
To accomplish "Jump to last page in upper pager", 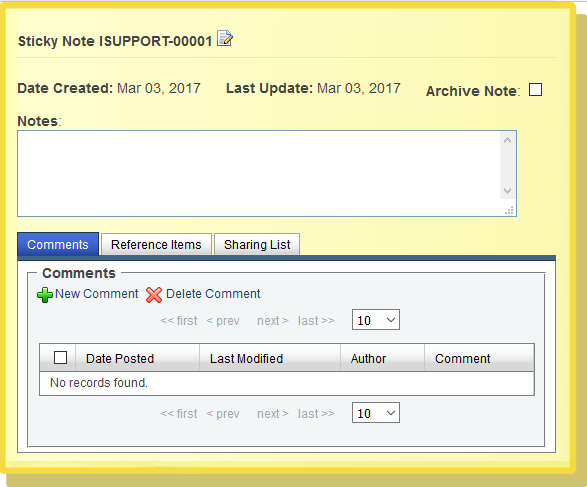I will [316, 321].
